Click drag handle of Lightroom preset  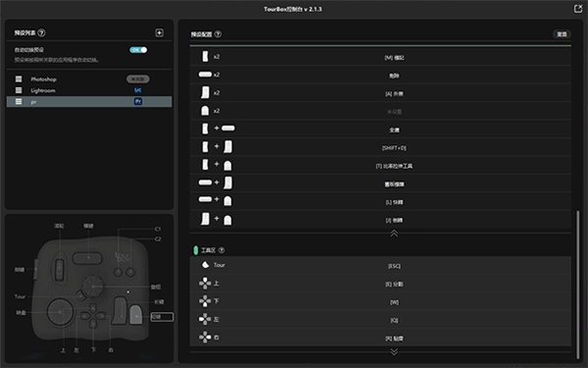coord(19,90)
